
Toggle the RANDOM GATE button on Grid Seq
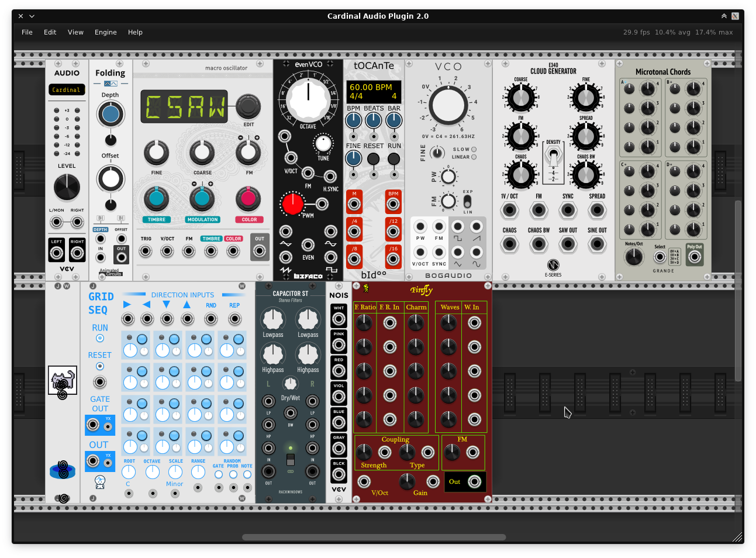(218, 474)
